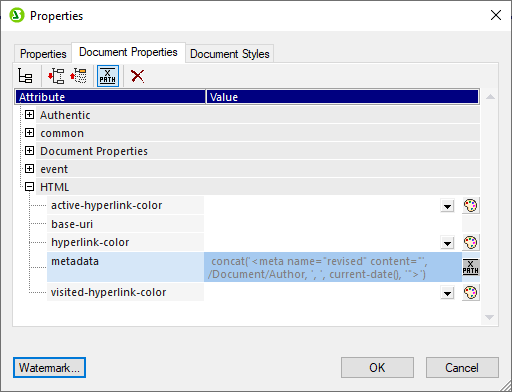Click the Attribute column header
Viewport: 512px width, 392px height.
click(x=110, y=97)
